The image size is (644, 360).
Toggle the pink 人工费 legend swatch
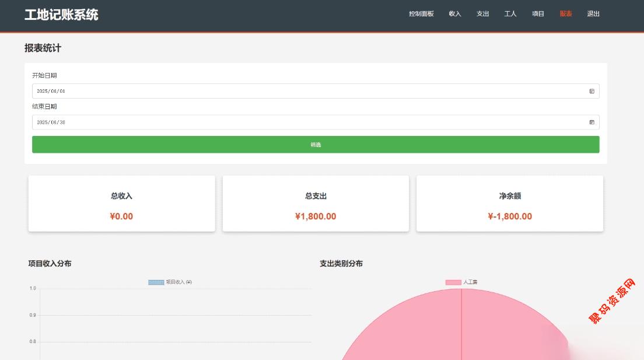click(x=453, y=282)
